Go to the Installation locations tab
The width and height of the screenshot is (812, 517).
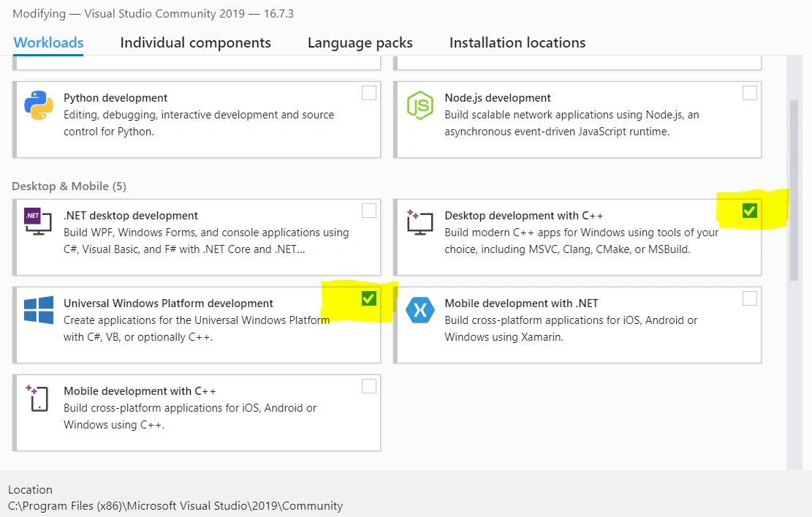[517, 43]
